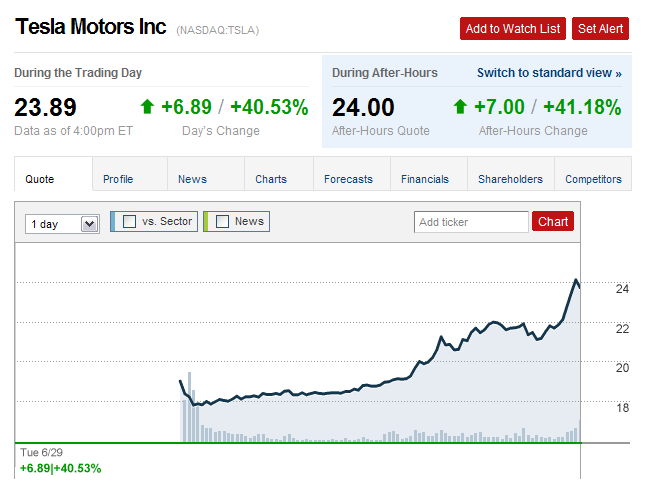Switch to the Profile tab
Viewport: 646px width, 490px height.
[x=118, y=179]
